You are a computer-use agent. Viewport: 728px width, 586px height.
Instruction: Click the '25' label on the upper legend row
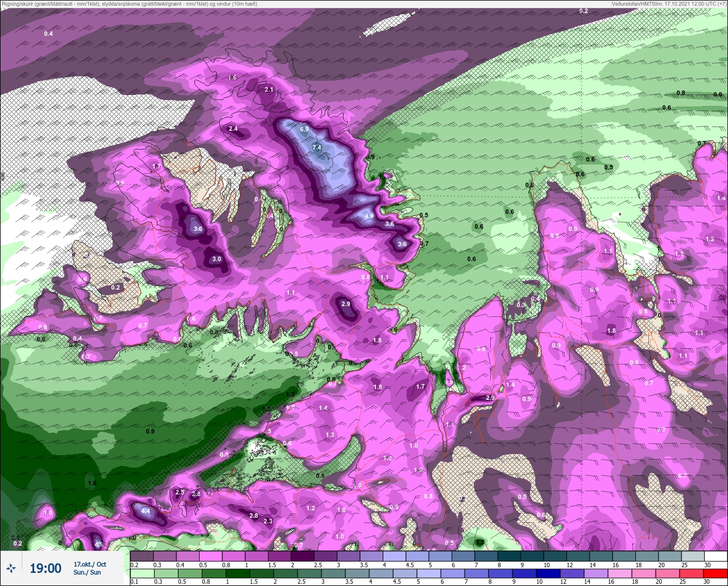684,565
